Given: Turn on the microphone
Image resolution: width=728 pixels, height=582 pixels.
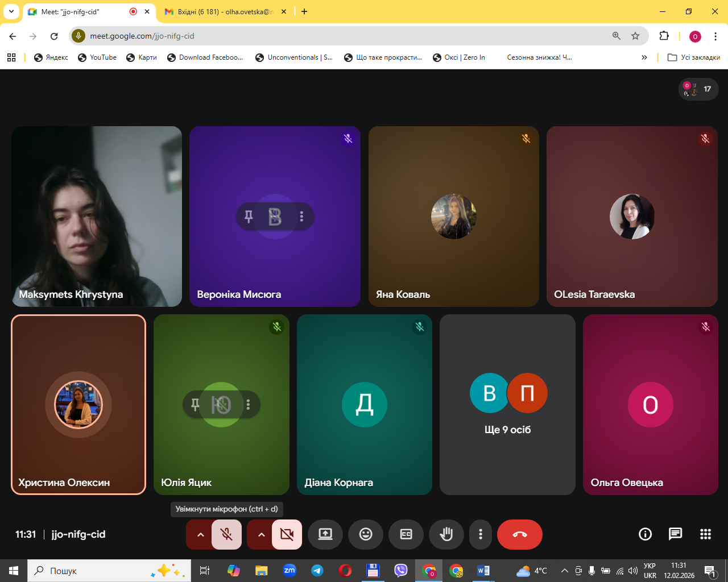Looking at the screenshot, I should pos(226,534).
